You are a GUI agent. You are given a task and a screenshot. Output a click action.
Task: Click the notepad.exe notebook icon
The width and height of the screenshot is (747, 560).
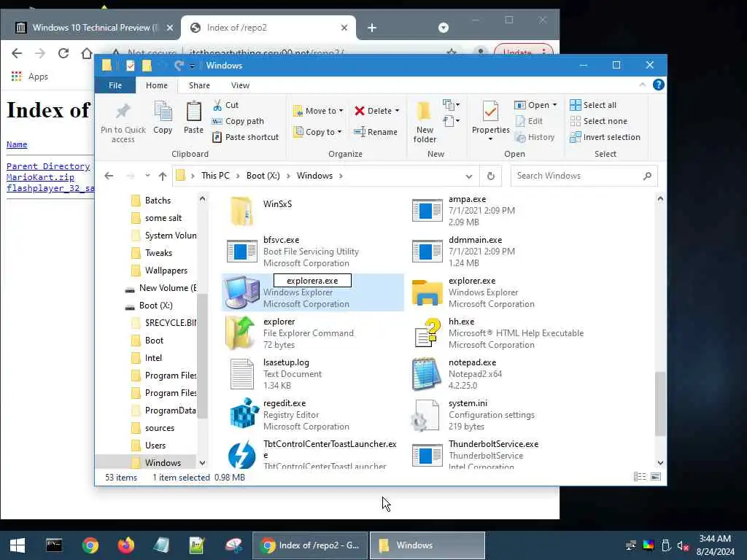tap(426, 373)
